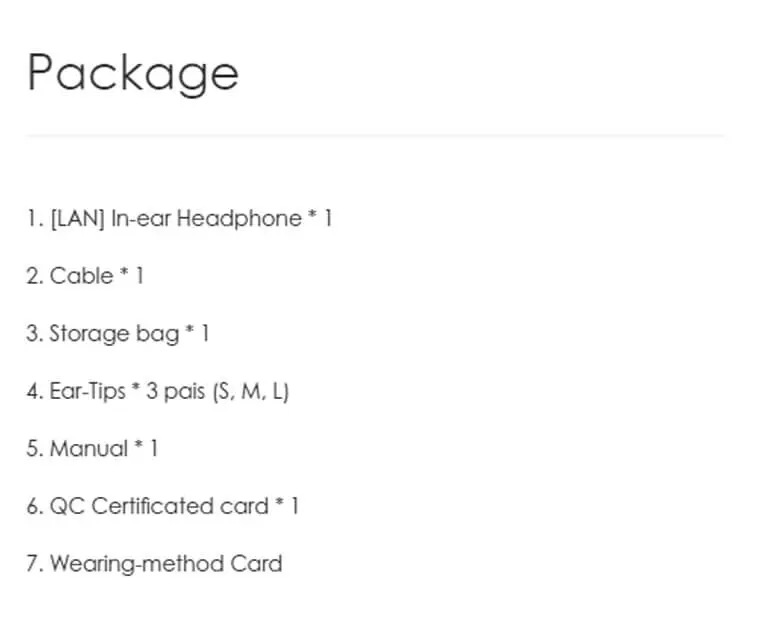This screenshot has height=636, width=764.
Task: Click the word Manual in item five
Action: [x=89, y=448]
